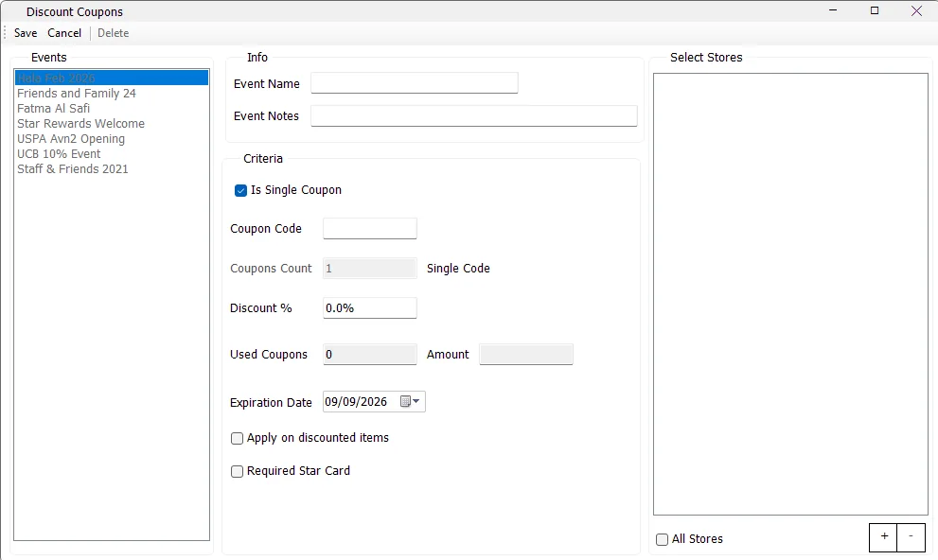The image size is (938, 560).
Task: Tick the Required Star Card checkbox
Action: click(237, 471)
